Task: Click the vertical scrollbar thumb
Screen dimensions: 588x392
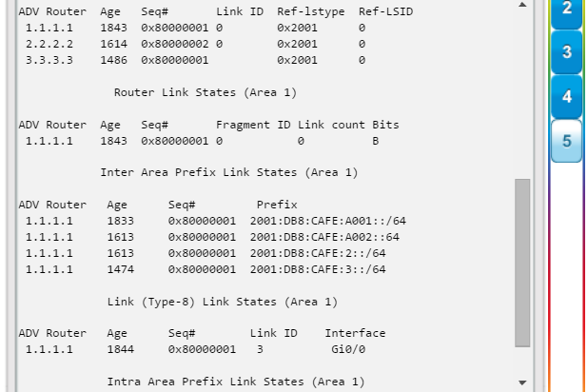Action: point(522,263)
